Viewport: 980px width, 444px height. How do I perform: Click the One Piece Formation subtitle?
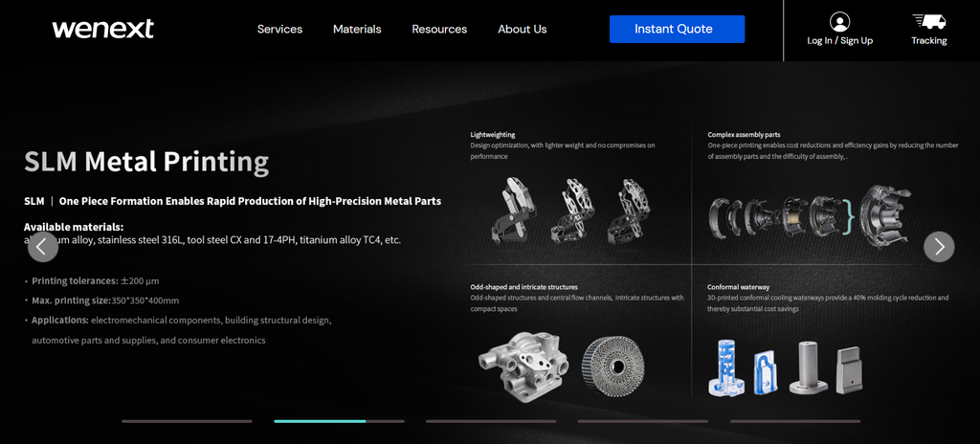click(250, 201)
